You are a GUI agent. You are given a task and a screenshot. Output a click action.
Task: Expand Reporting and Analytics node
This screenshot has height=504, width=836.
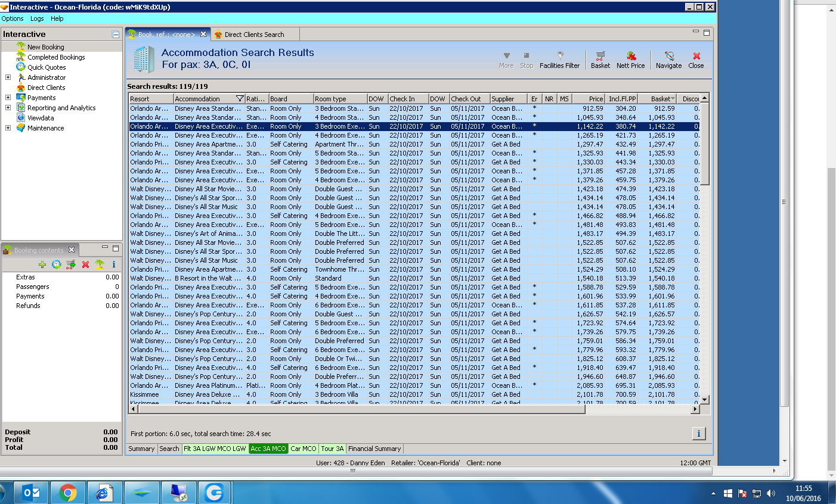click(x=8, y=108)
